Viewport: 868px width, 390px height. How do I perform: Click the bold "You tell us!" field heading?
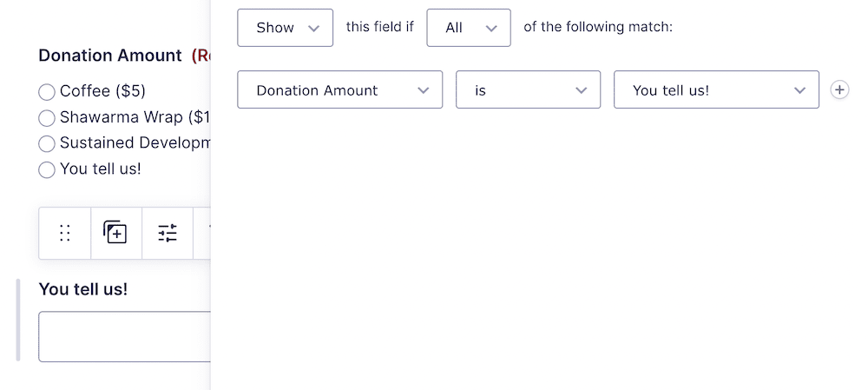tap(83, 289)
